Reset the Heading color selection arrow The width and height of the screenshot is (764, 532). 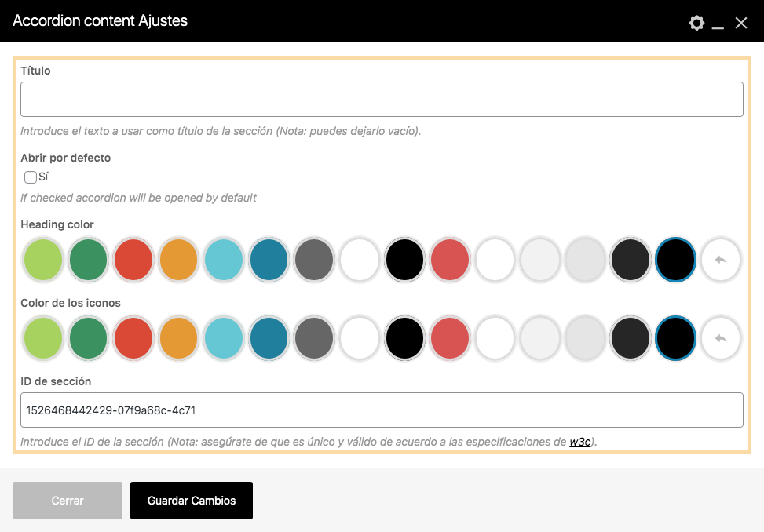click(x=721, y=260)
